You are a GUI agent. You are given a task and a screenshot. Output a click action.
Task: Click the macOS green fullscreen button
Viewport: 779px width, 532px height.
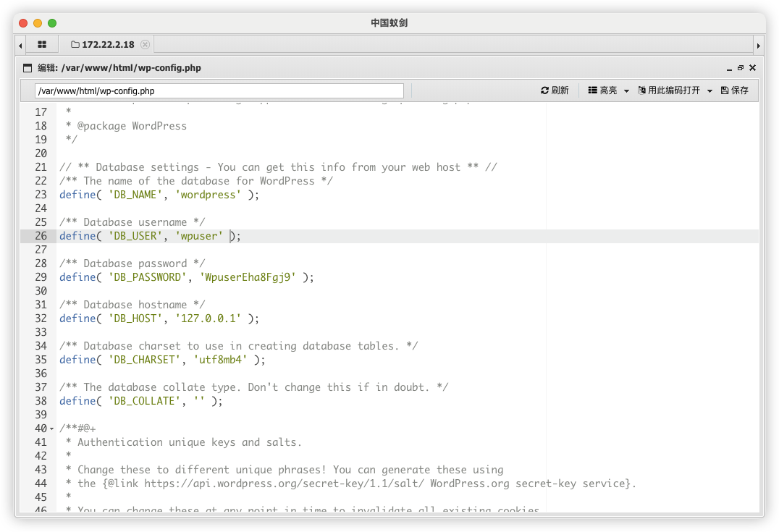pos(51,23)
